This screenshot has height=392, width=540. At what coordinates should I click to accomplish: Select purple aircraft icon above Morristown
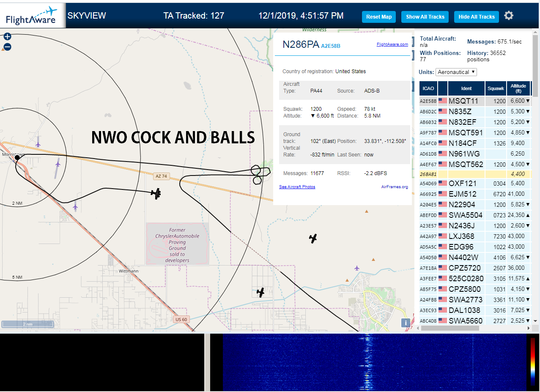[x=38, y=145]
